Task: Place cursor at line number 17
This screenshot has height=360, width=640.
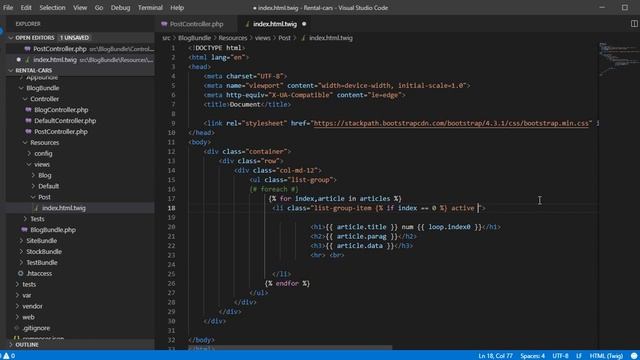Action: point(171,199)
